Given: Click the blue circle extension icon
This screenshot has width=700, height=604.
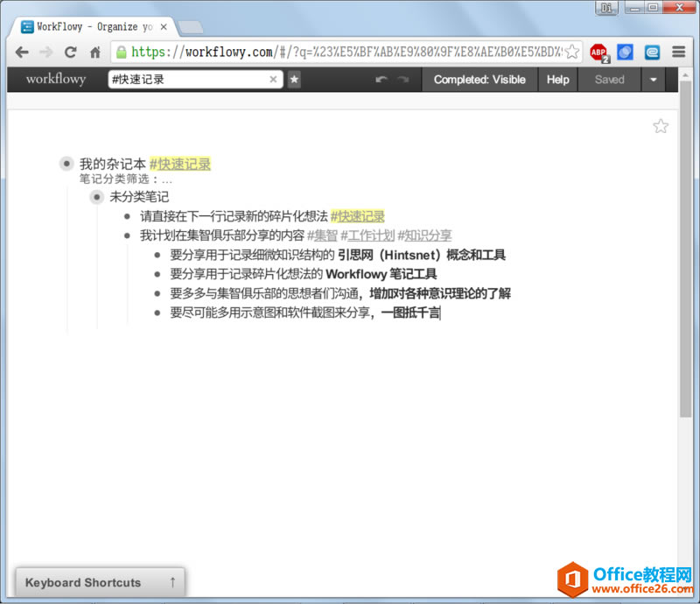Looking at the screenshot, I should [x=625, y=53].
